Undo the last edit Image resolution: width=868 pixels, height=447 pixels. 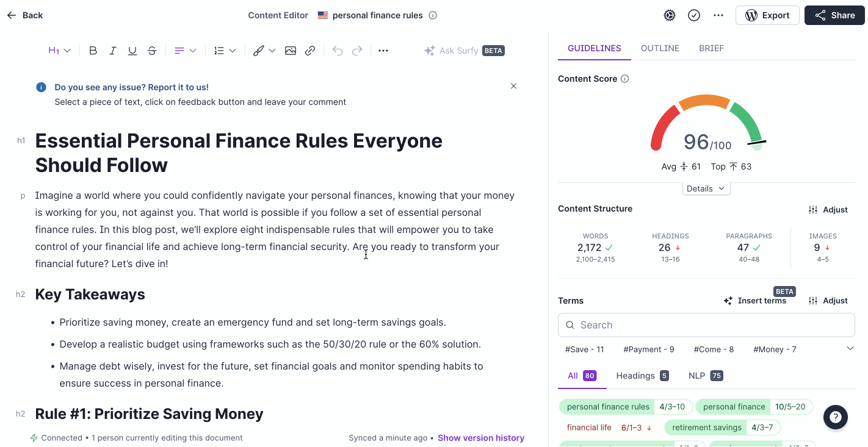coord(338,51)
